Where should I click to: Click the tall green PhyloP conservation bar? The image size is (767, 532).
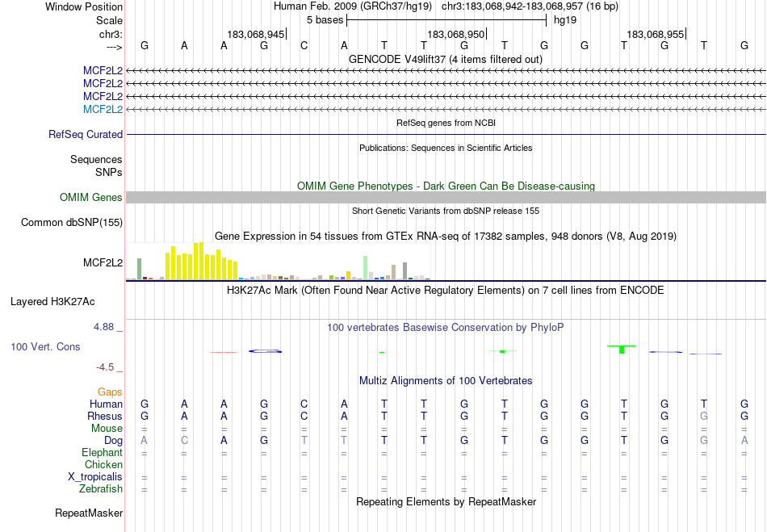pos(622,349)
